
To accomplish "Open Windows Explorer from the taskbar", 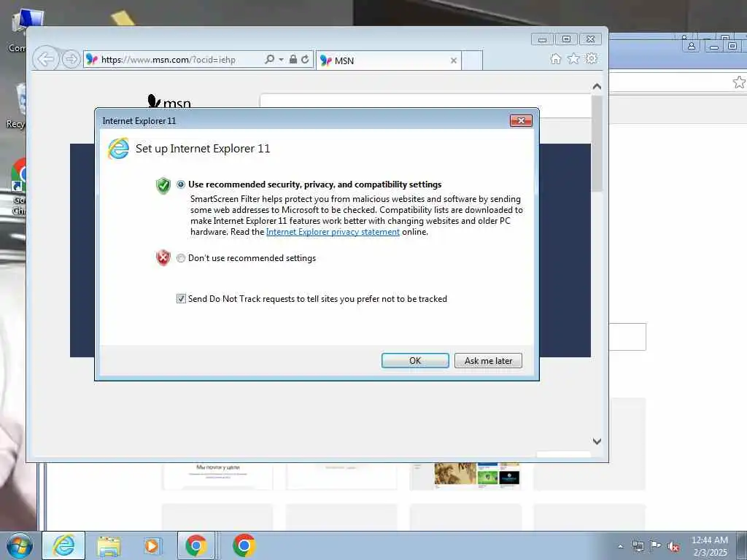I will tap(109, 545).
